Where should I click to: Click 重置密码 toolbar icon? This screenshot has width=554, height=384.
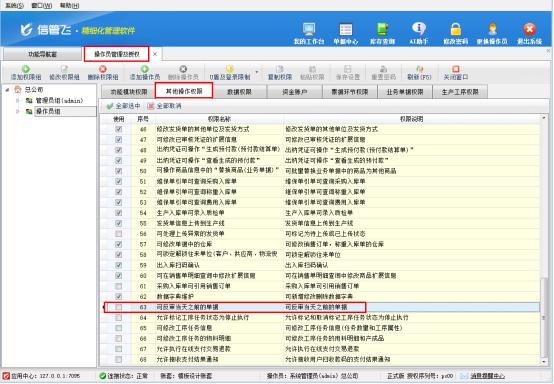(x=384, y=69)
